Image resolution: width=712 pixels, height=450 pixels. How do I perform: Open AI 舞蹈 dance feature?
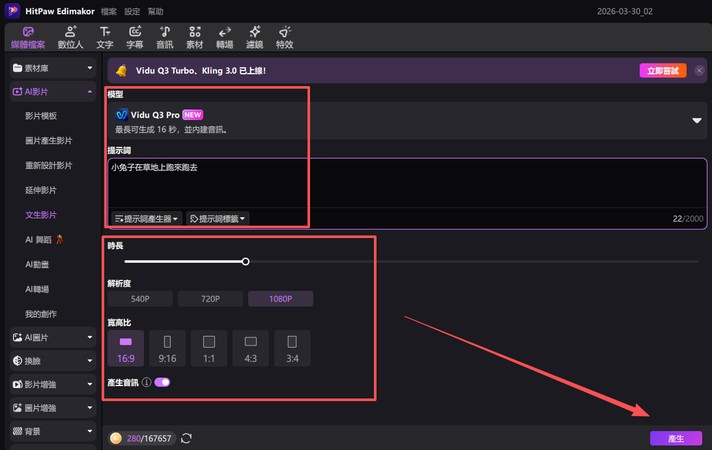click(x=44, y=240)
